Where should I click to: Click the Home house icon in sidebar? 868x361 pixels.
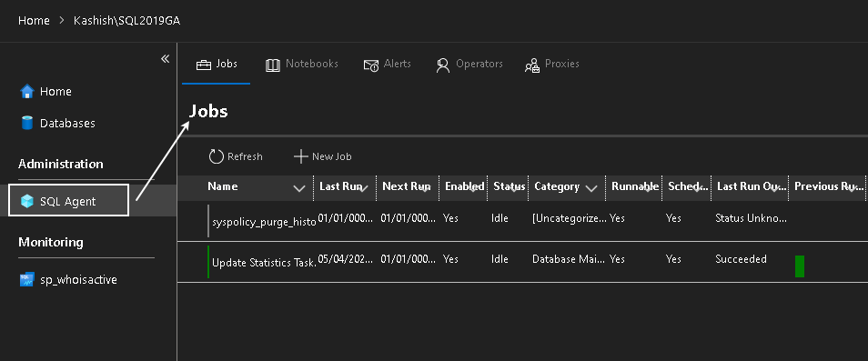[27, 91]
